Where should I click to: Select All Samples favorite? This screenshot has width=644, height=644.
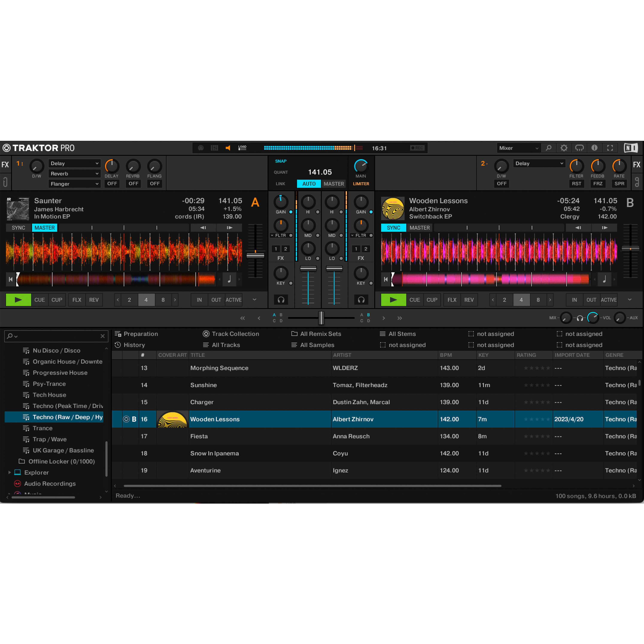(x=312, y=345)
